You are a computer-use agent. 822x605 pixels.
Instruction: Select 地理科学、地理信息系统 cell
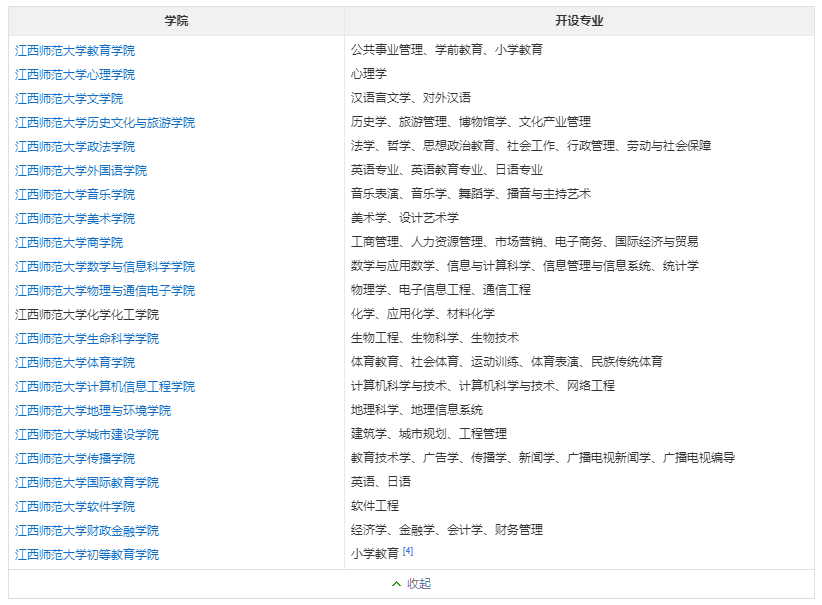pos(417,410)
